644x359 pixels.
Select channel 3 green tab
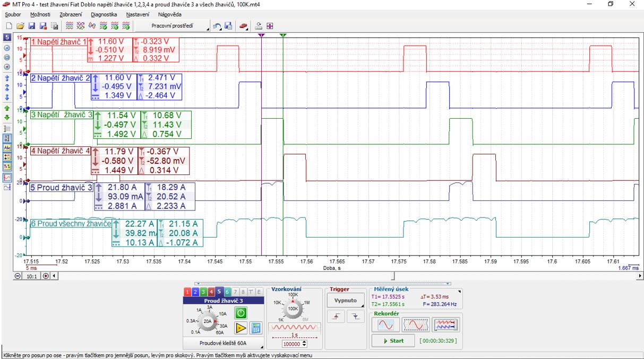[203, 292]
